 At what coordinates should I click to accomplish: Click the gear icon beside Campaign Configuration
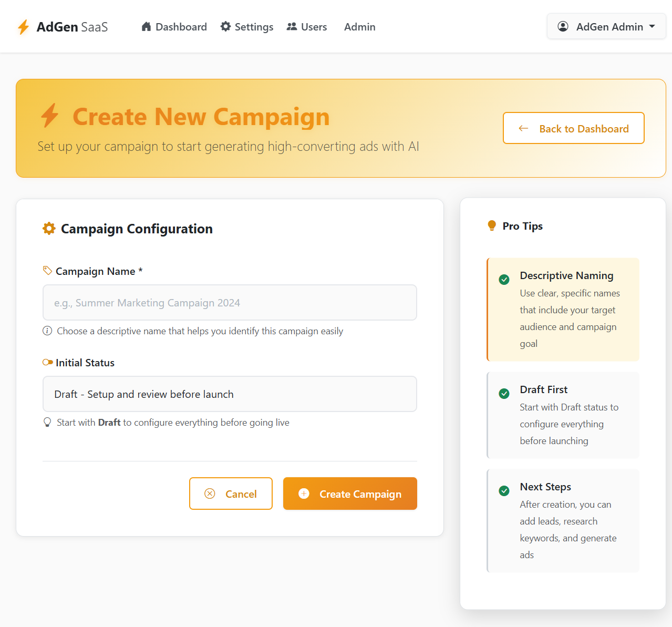pyautogui.click(x=49, y=229)
